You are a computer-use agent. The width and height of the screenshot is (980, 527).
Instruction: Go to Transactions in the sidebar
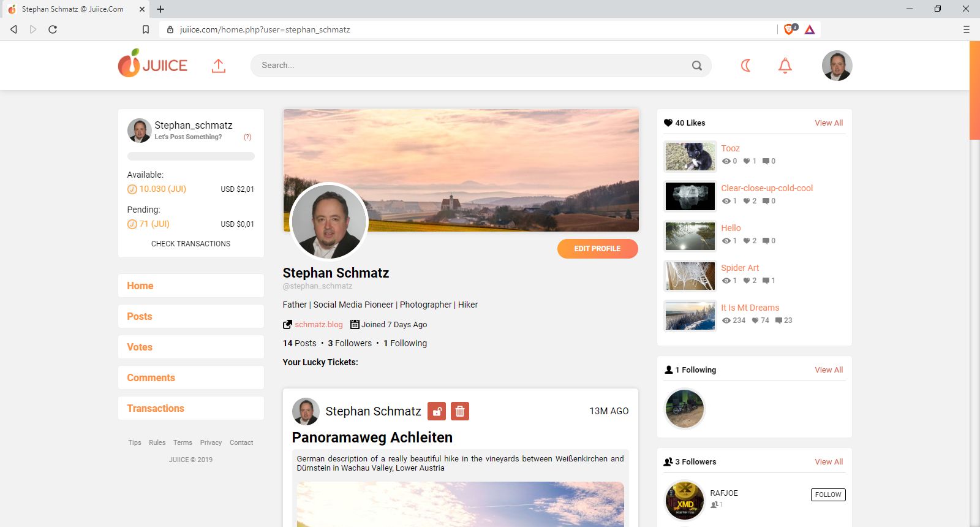(191, 408)
